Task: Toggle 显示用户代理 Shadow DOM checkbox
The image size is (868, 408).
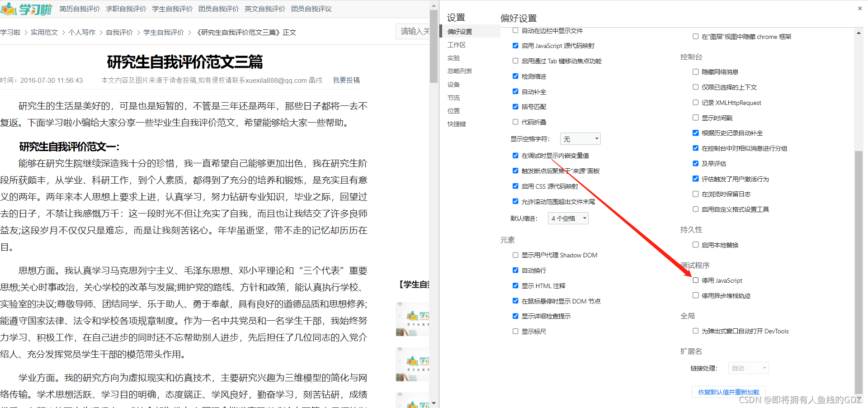Action: point(515,255)
